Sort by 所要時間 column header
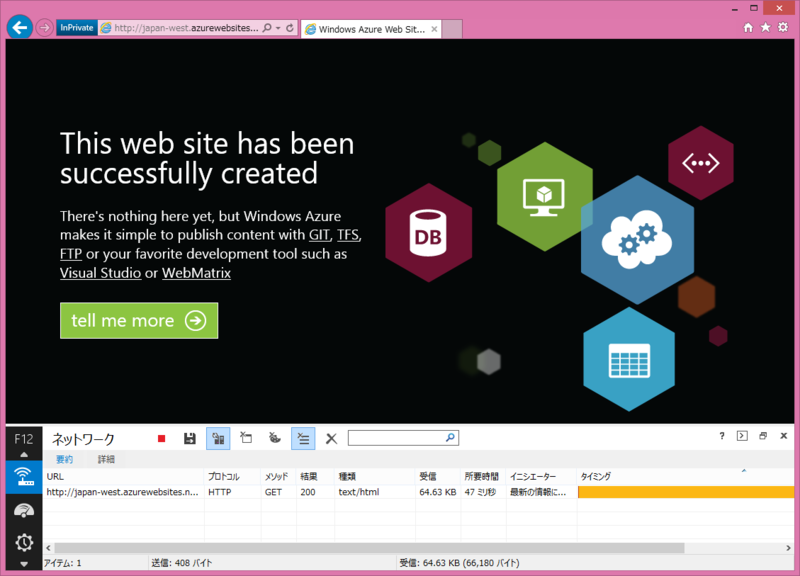Viewport: 800px width, 576px height. [x=483, y=477]
